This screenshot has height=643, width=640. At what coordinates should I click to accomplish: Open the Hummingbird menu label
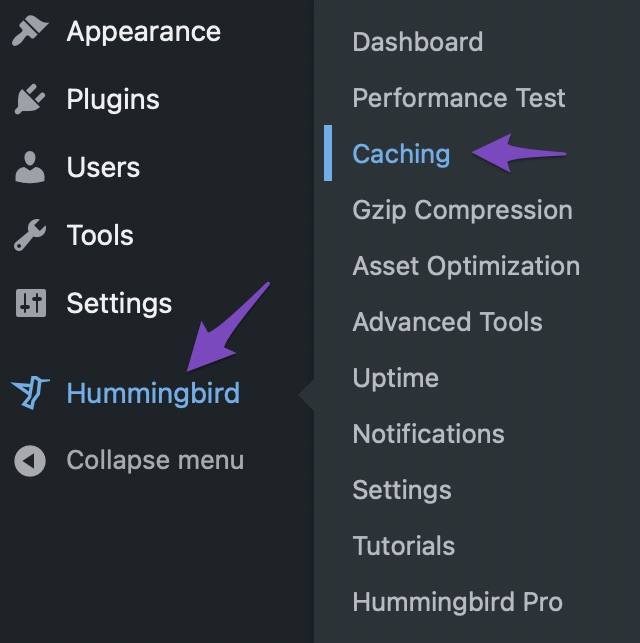153,393
